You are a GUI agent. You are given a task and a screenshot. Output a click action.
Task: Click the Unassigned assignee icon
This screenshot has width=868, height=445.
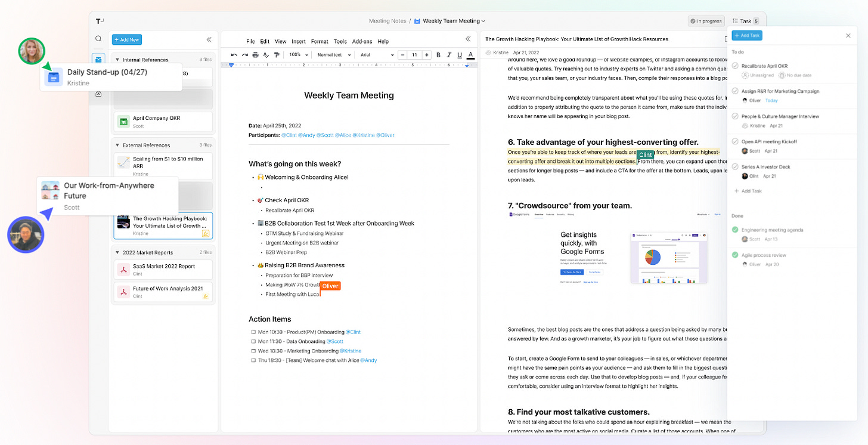coord(745,75)
